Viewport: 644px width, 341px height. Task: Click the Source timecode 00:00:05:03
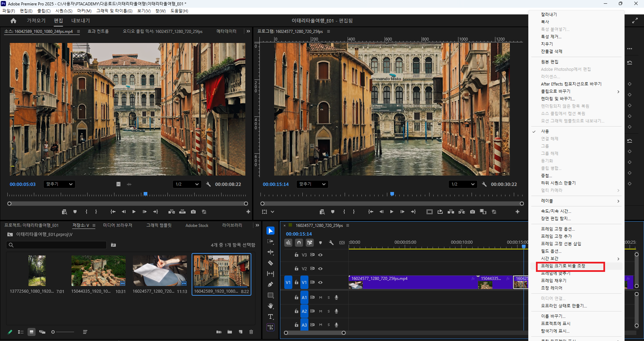tap(22, 184)
